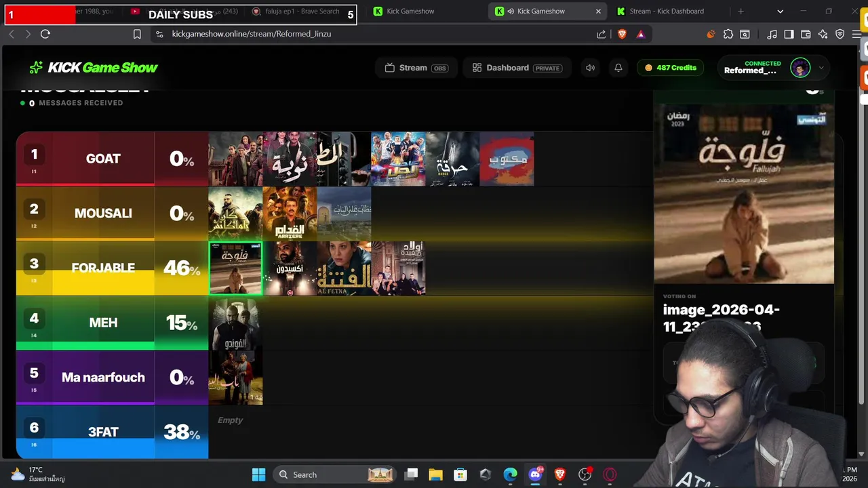Select the FORJABLE tier row label

click(103, 268)
